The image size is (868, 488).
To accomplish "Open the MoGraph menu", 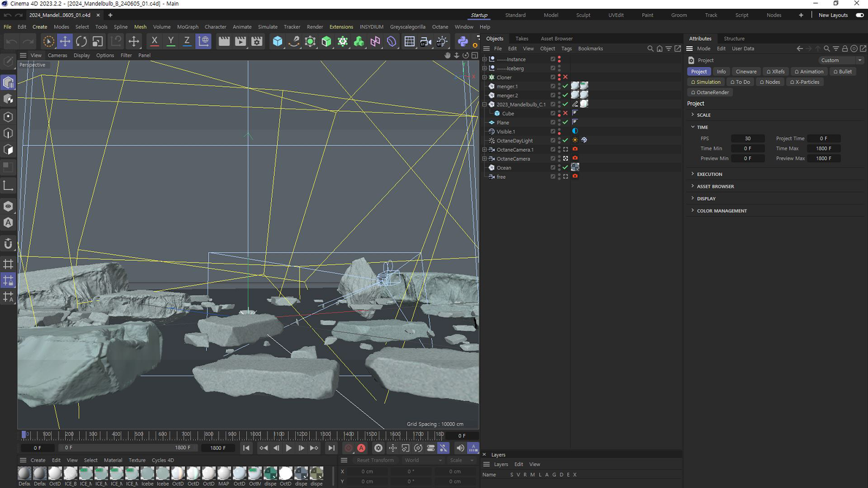I will coord(188,27).
